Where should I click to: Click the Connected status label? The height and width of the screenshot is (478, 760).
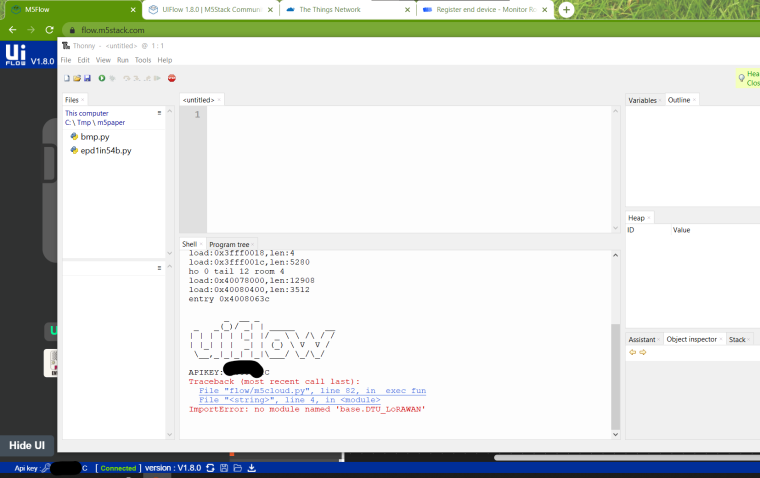(118, 468)
